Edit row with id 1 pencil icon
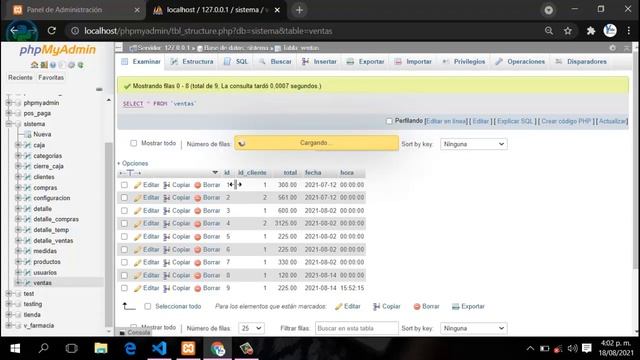Viewport: 640px width, 360px height. [x=138, y=185]
